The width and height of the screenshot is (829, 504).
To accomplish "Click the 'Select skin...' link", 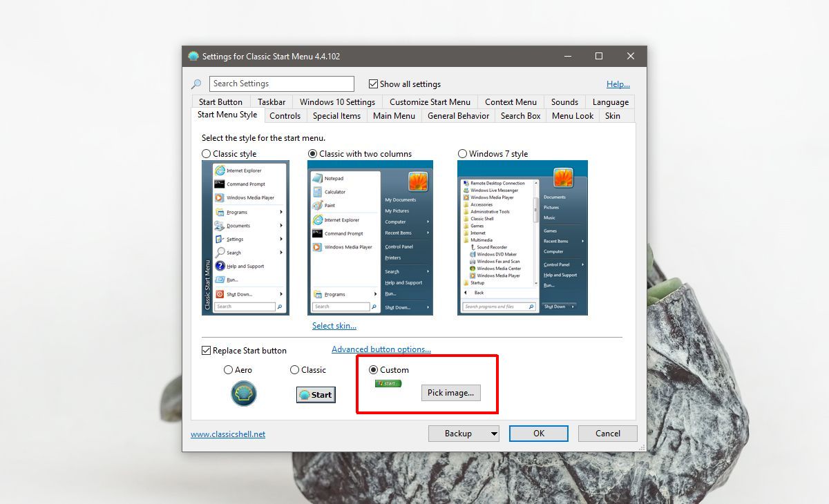I will click(x=334, y=325).
